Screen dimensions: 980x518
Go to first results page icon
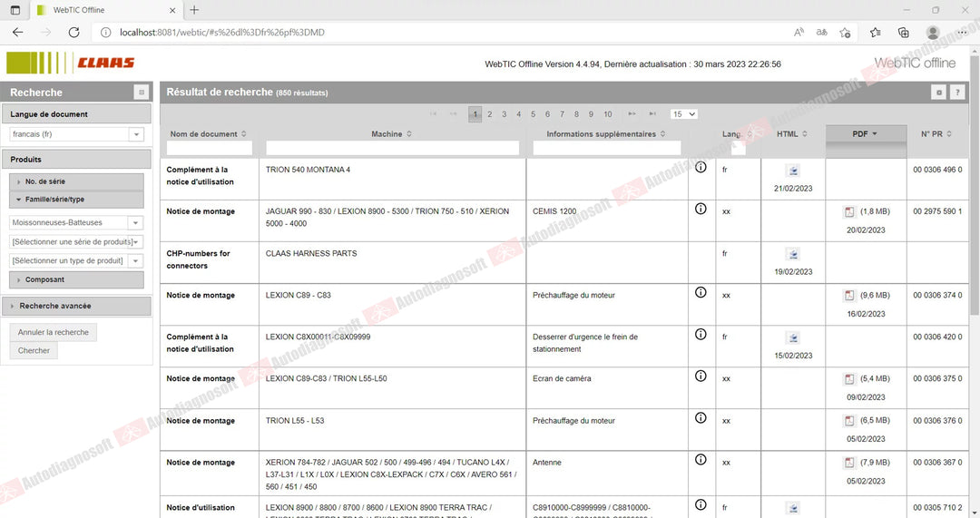click(433, 114)
